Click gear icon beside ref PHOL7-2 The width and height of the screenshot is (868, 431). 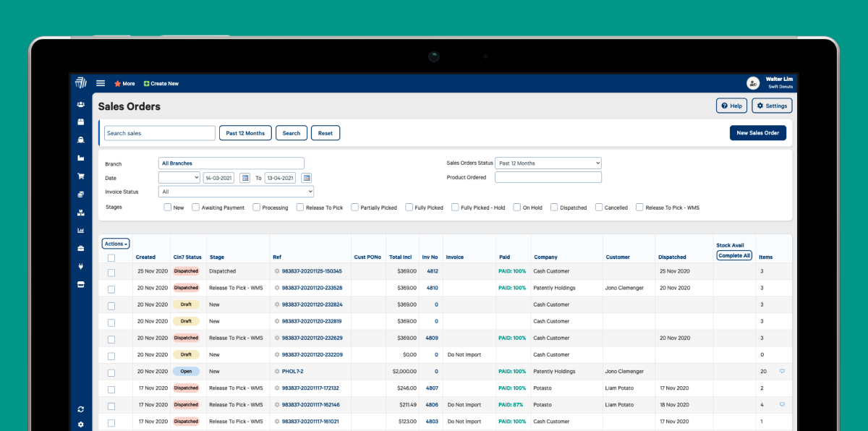coord(277,371)
